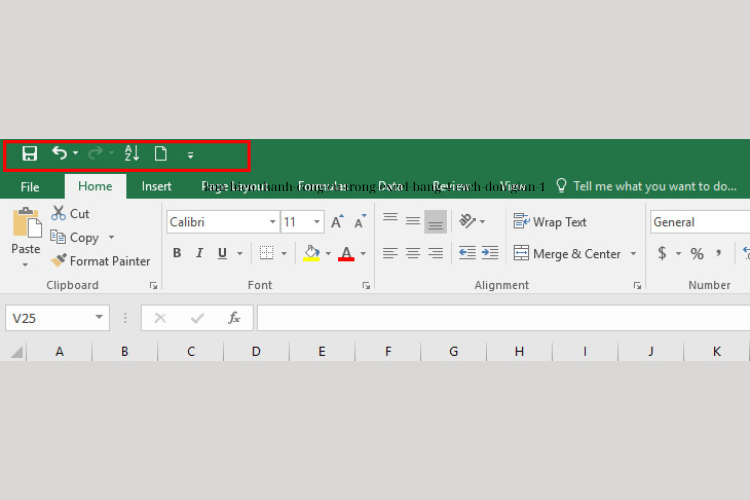This screenshot has height=500, width=750.
Task: Click the Wrap Text button
Action: point(550,222)
